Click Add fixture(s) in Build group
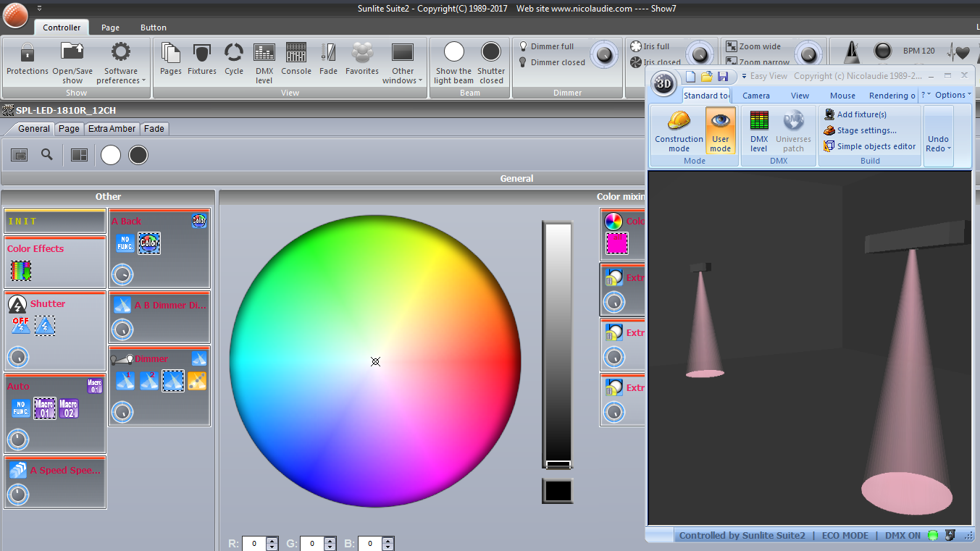 (x=861, y=114)
